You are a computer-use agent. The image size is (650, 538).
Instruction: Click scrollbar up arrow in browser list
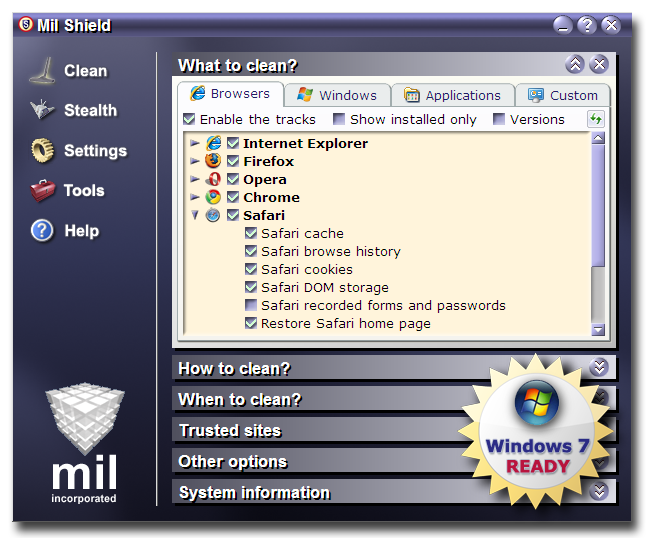(598, 138)
